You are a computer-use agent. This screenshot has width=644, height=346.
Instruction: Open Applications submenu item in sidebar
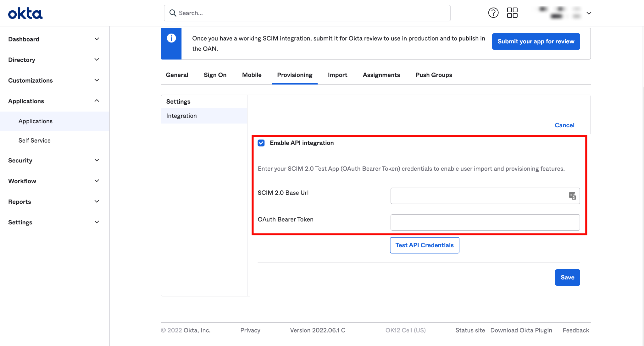click(x=55, y=121)
